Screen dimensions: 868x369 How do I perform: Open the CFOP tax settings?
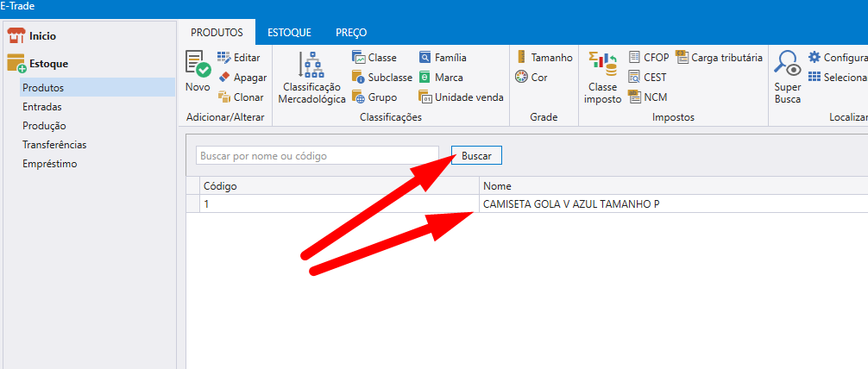click(x=634, y=58)
